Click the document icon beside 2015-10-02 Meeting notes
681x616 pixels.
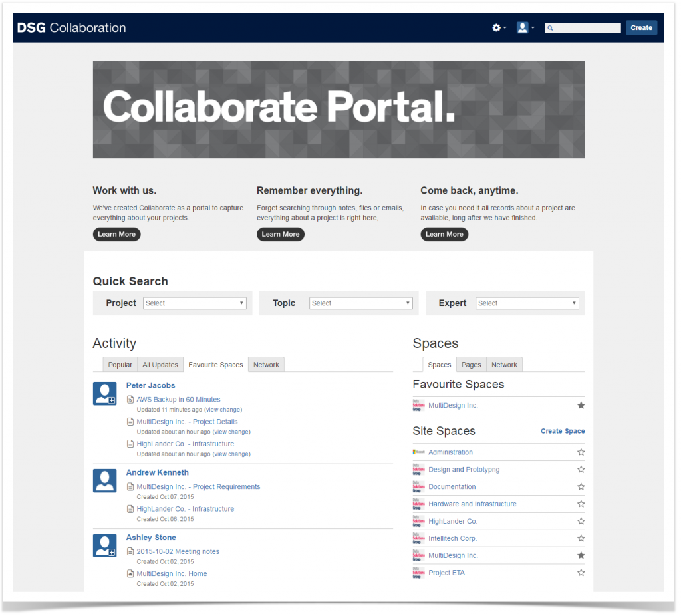130,551
